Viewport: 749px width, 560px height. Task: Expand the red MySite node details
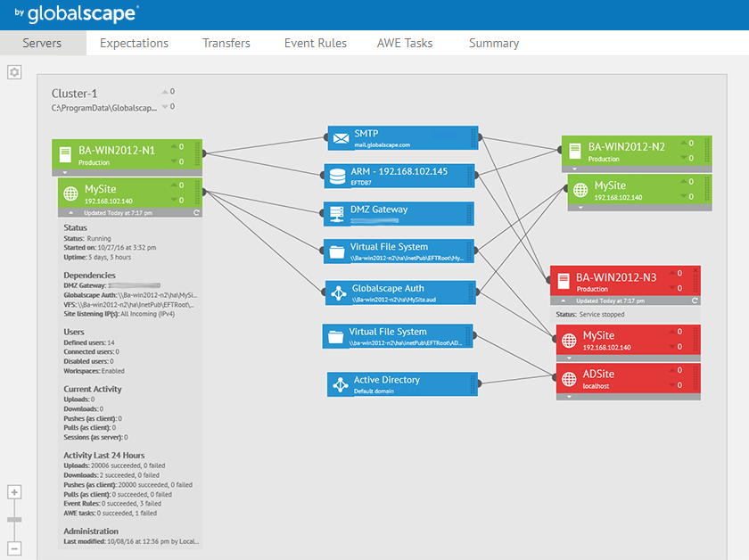point(569,358)
